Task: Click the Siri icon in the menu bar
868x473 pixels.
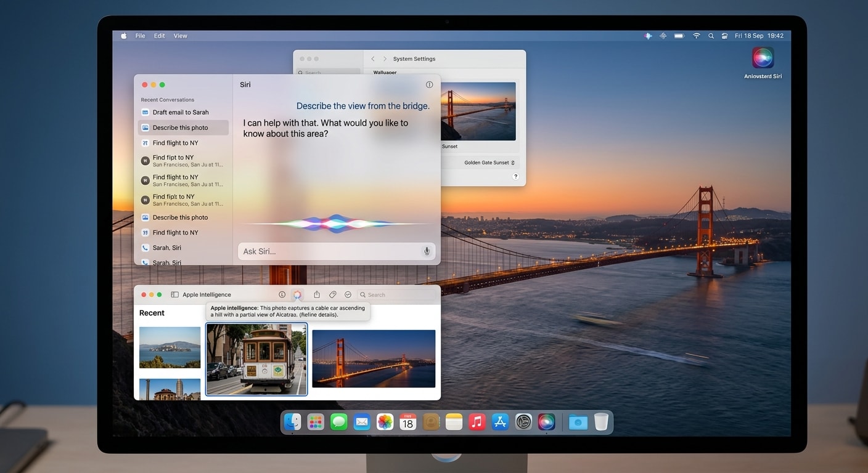Action: [x=648, y=36]
